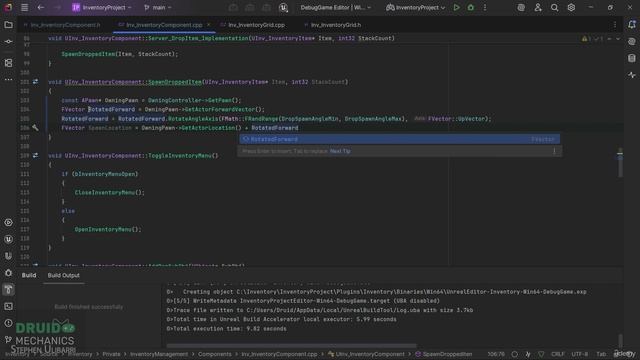Screen dimensions: 640x360
Task: Click the Unreal Engine icon in top toolbar
Action: click(283, 7)
